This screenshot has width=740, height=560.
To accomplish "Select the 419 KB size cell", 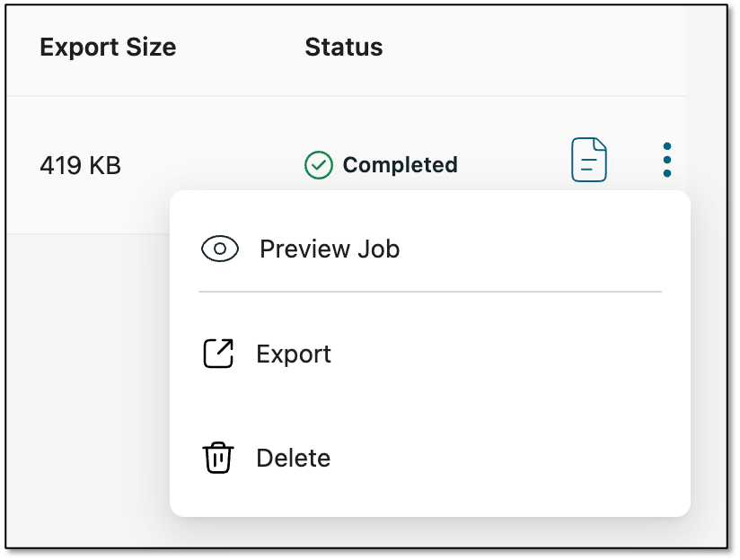I will (80, 166).
